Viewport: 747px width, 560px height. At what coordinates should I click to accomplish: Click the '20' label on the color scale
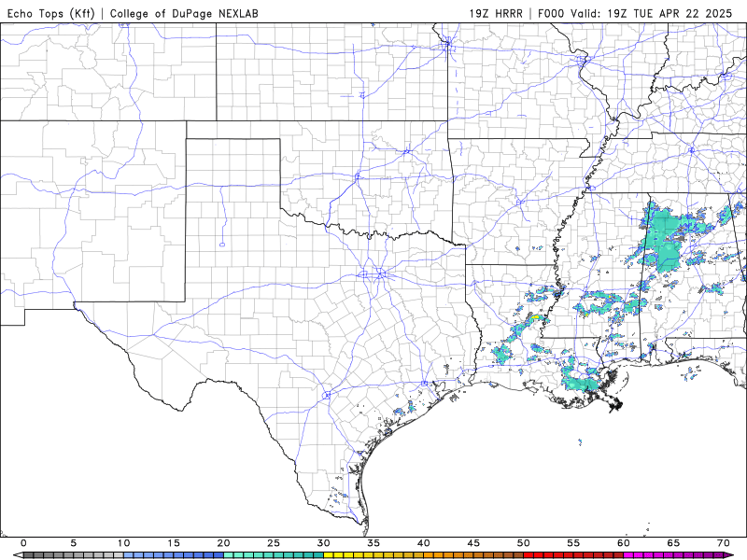pos(223,543)
